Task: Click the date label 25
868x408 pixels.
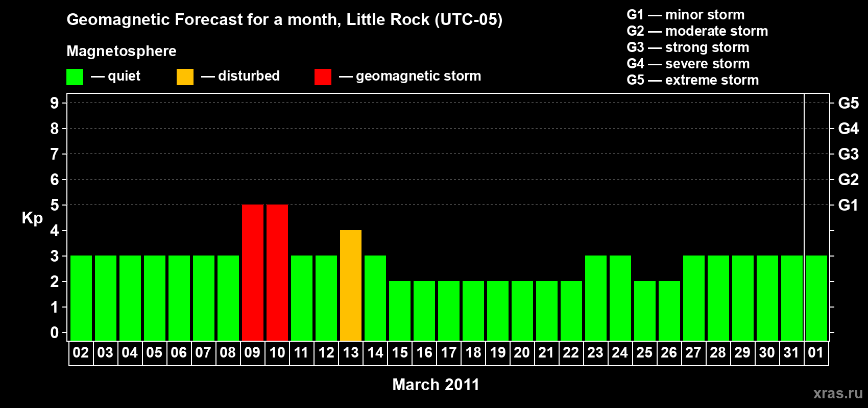Action: 644,352
